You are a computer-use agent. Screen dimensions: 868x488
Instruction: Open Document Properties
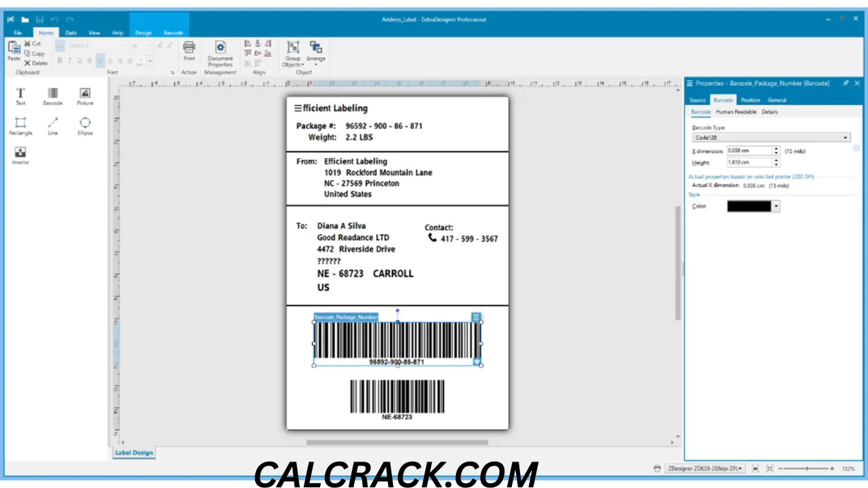tap(220, 54)
